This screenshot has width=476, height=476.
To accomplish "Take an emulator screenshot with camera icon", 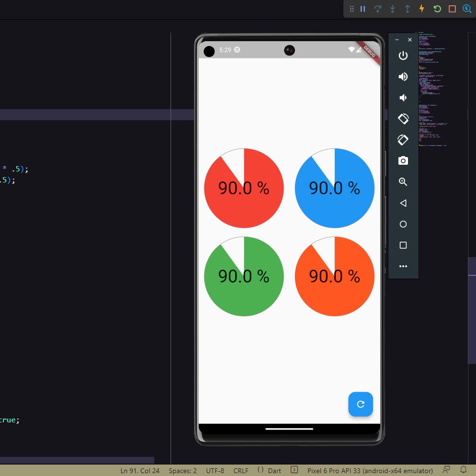I will click(x=403, y=160).
